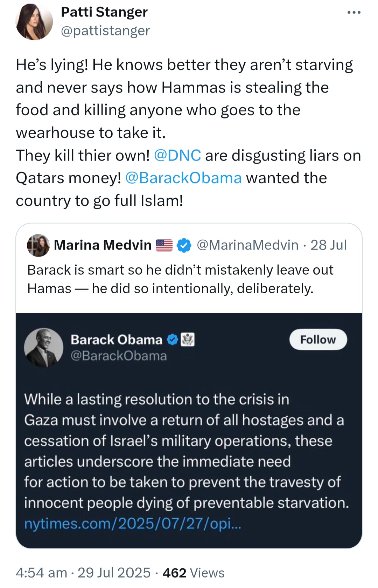The width and height of the screenshot is (378, 588).
Task: Open the @MarinaMedvin handle
Action: coord(248,245)
